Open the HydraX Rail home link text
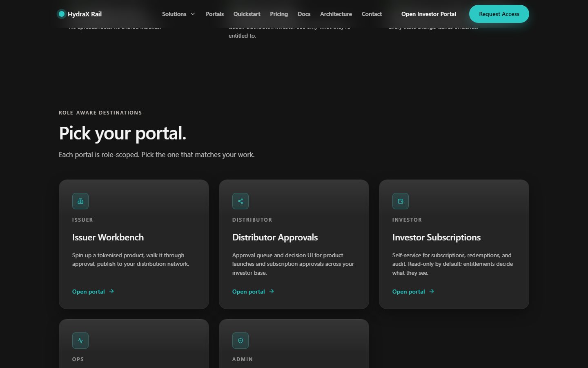588x368 pixels. point(85,14)
